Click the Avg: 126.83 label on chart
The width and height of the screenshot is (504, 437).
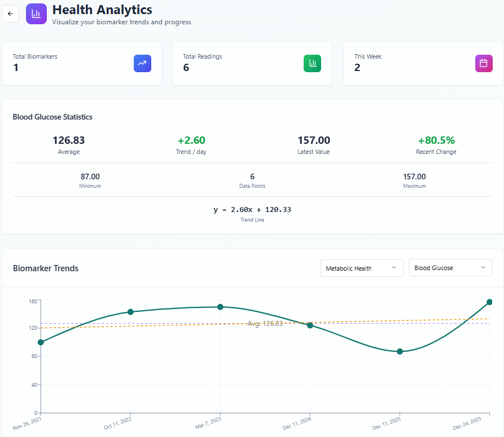265,324
